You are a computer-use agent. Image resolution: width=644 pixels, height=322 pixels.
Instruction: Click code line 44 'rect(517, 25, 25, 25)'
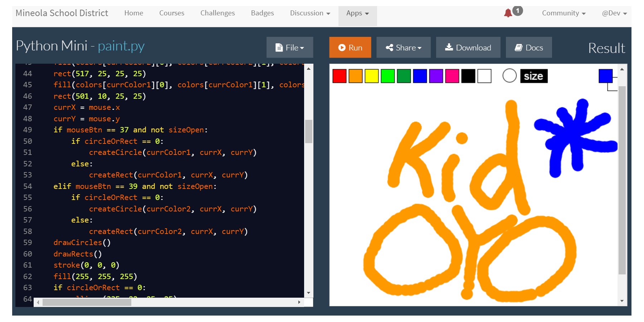(x=99, y=74)
